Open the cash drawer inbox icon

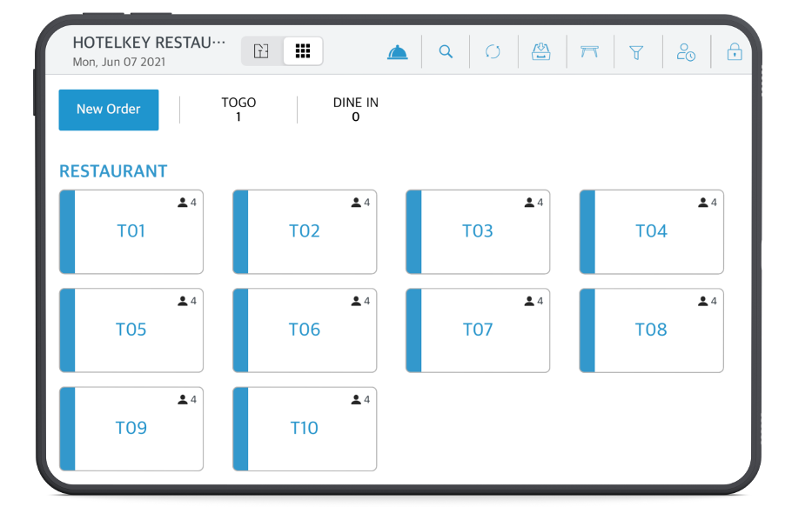pos(541,51)
